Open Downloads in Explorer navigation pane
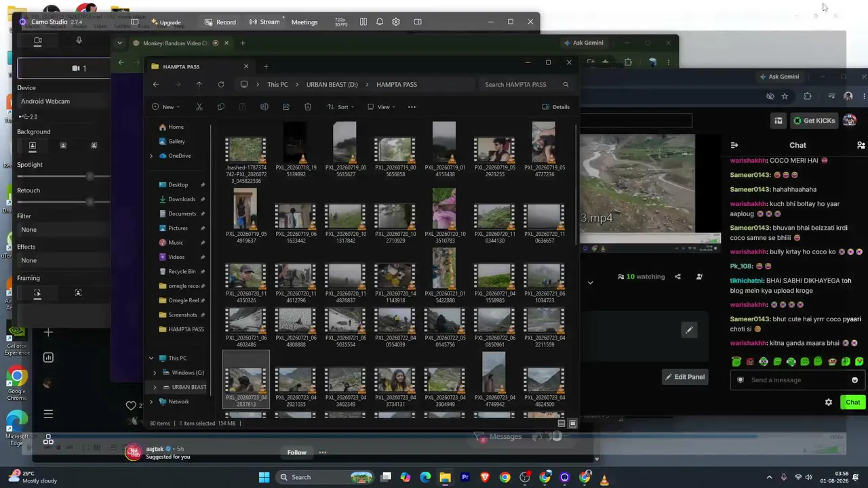Screen dimensions: 868x488 coord(182,199)
